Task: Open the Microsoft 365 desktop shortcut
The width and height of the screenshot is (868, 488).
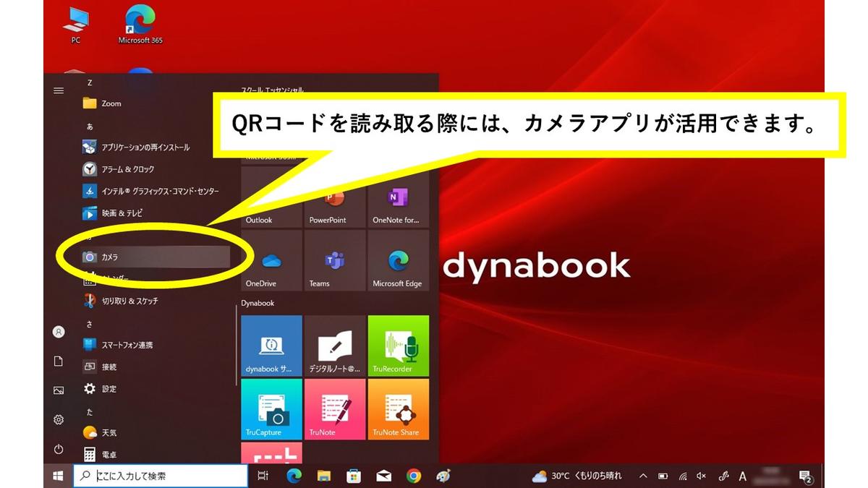Action: point(140,25)
